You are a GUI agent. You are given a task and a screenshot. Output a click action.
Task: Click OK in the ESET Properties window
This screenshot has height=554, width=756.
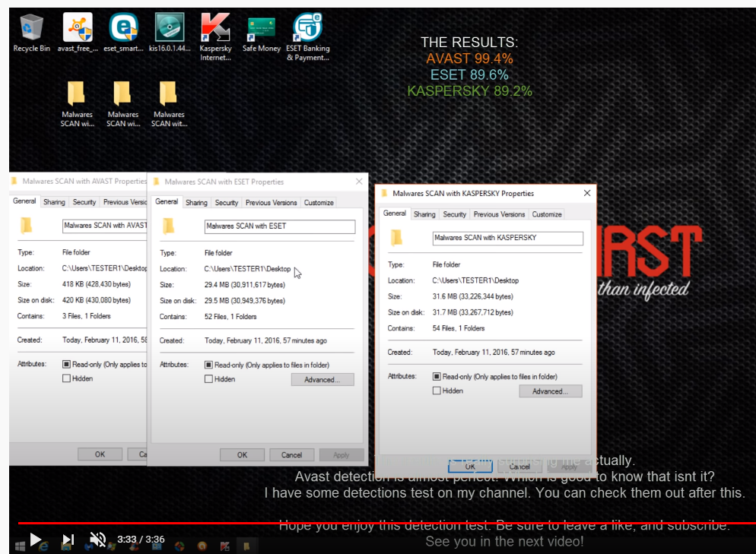tap(242, 454)
